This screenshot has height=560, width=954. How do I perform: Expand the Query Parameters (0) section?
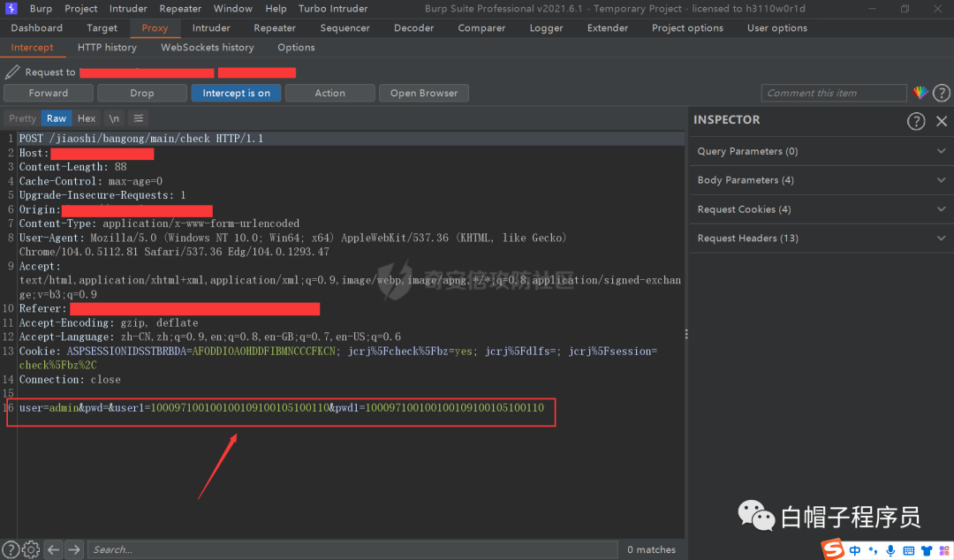pyautogui.click(x=821, y=151)
